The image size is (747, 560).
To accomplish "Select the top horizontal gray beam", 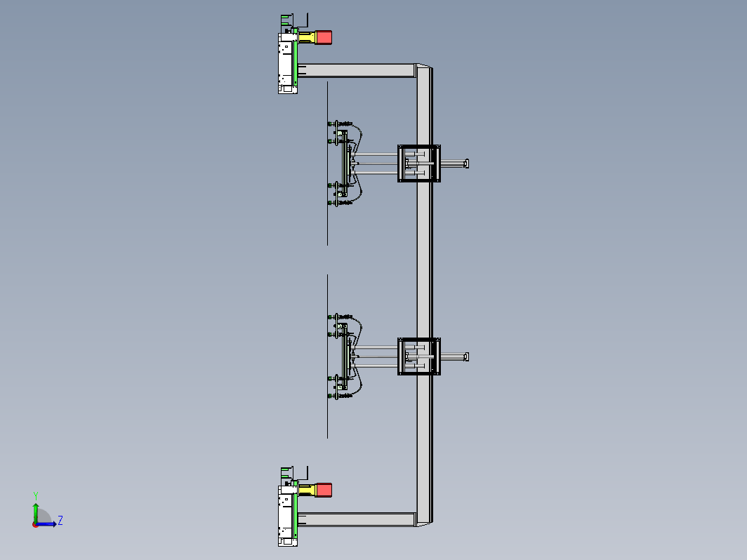I will 357,70.
